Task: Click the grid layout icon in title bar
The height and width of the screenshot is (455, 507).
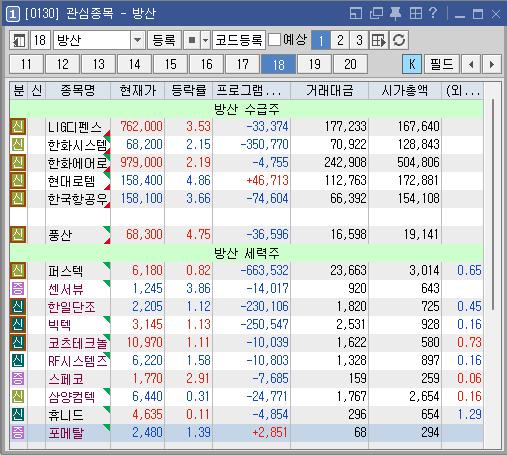Action: [415, 14]
